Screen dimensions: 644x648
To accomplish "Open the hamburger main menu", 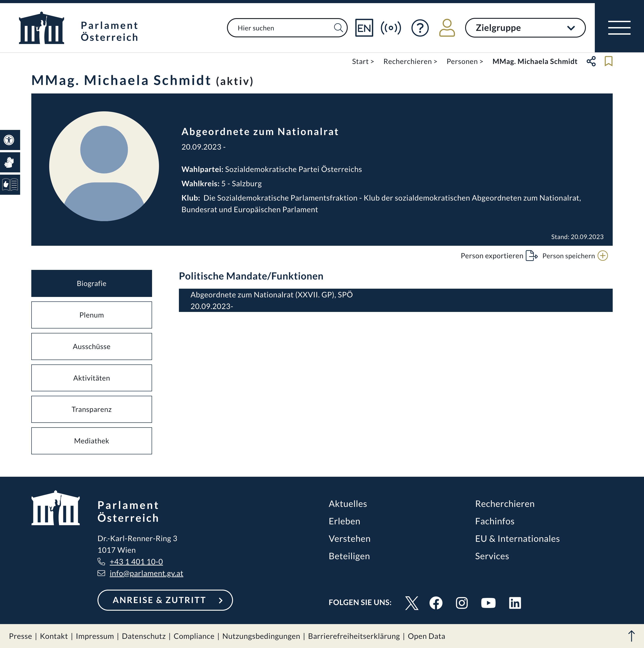I will 619,28.
